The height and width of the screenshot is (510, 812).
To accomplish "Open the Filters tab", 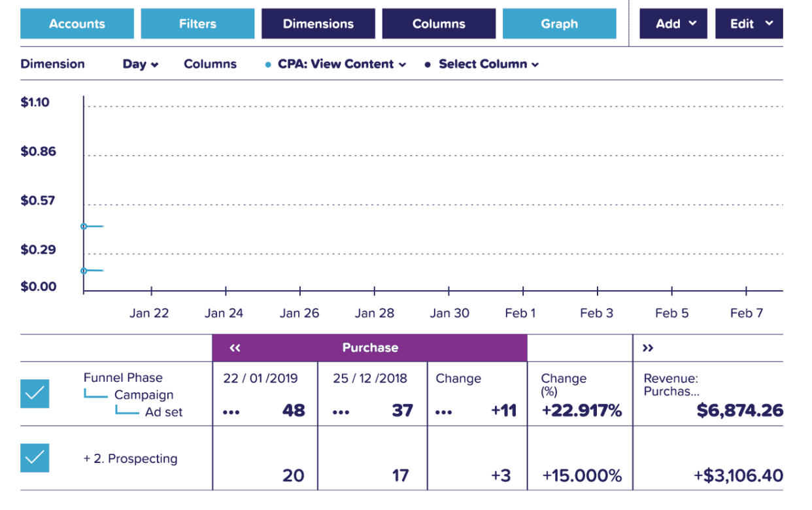I will tap(197, 24).
